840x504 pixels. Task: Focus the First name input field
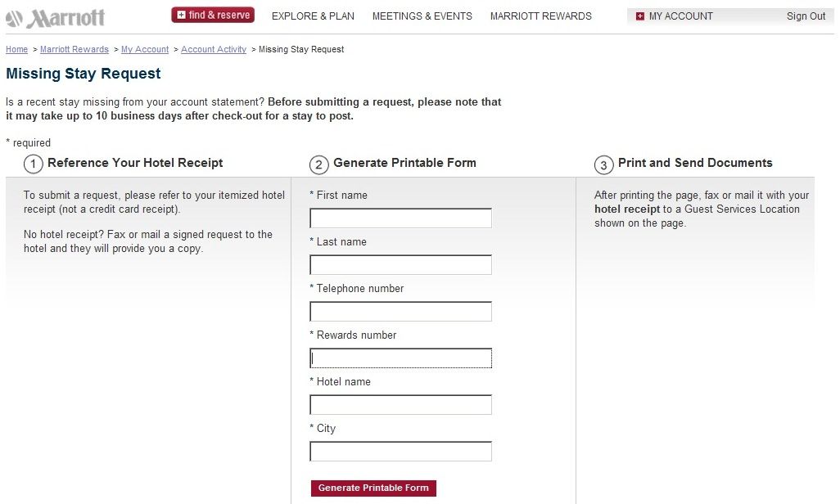click(400, 218)
